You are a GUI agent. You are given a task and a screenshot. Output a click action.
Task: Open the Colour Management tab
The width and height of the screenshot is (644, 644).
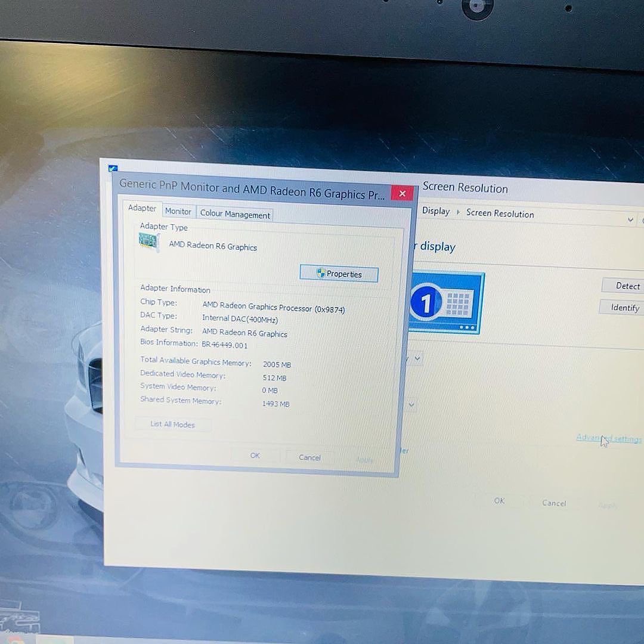click(235, 215)
